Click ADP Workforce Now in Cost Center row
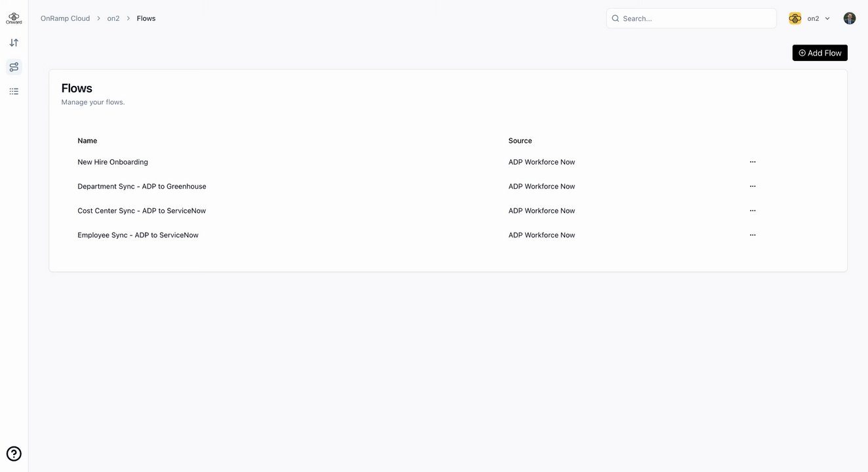 (x=542, y=210)
